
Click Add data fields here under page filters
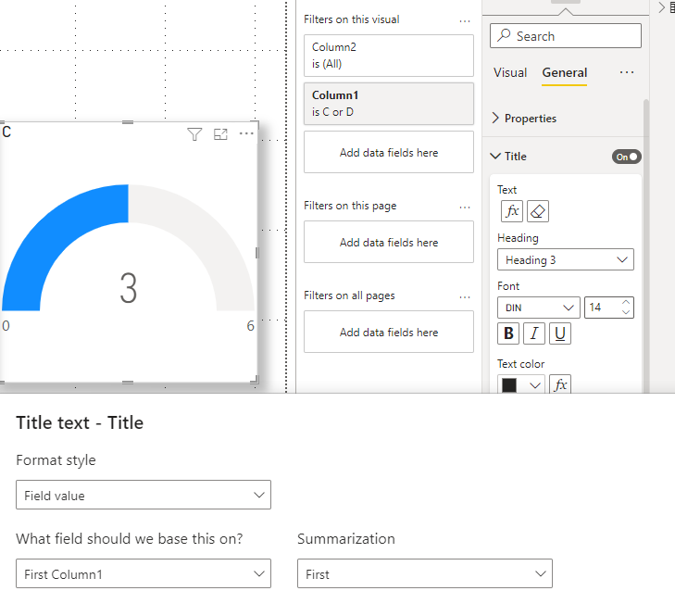[x=389, y=242]
